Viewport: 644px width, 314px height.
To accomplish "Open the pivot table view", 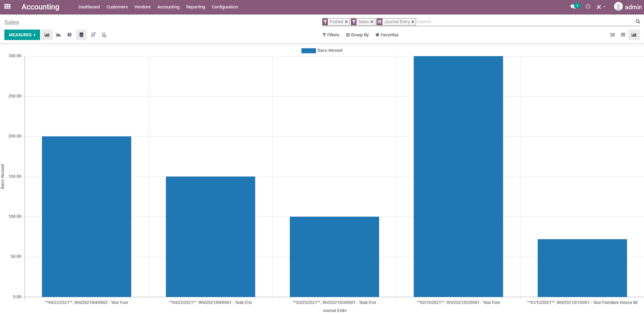I will point(623,35).
